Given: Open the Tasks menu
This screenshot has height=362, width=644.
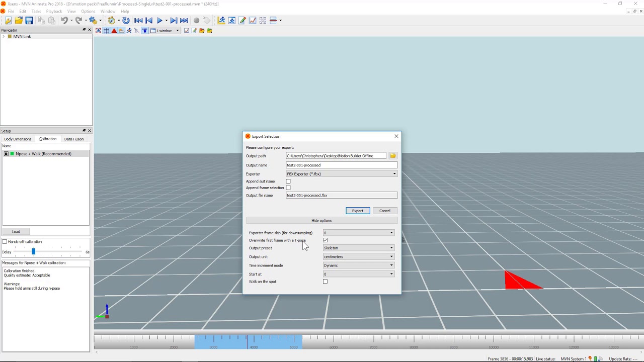Looking at the screenshot, I should click(36, 11).
